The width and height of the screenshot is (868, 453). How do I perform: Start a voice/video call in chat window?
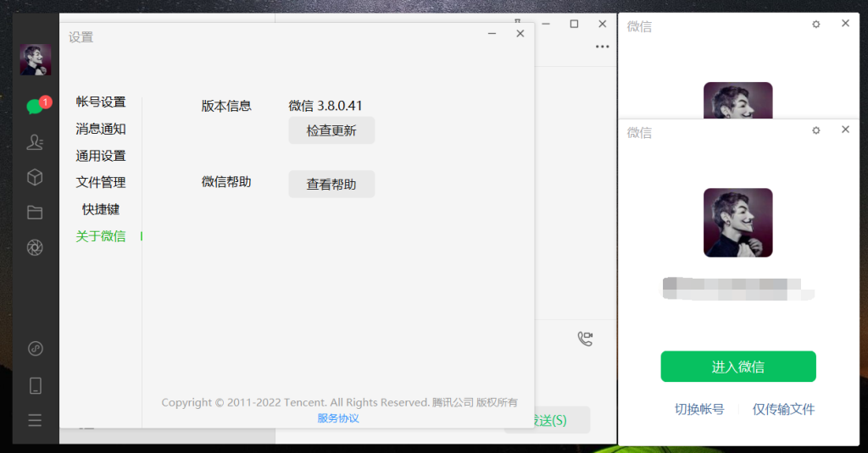point(585,339)
